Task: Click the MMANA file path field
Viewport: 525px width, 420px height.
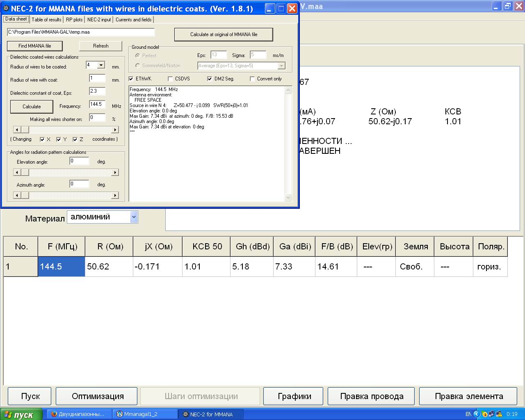Action: [x=81, y=32]
